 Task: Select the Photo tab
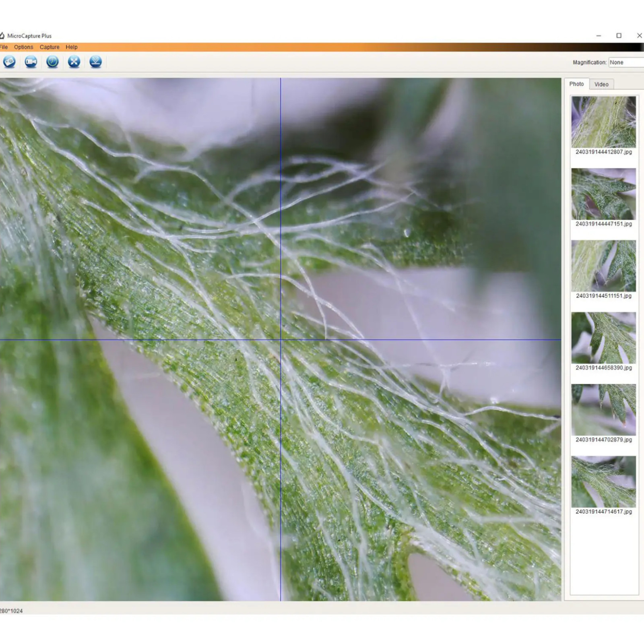(x=576, y=84)
